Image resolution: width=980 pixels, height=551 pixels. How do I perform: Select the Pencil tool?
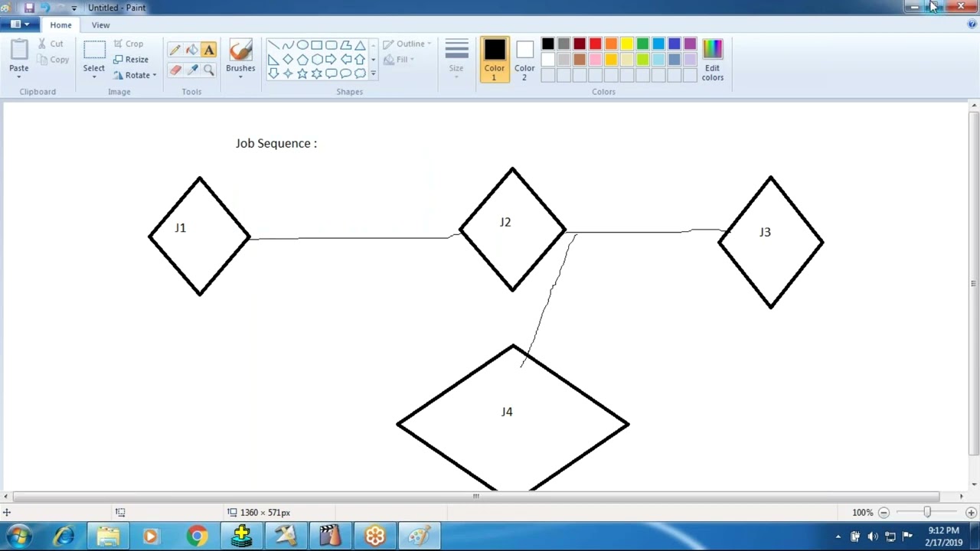coord(175,51)
